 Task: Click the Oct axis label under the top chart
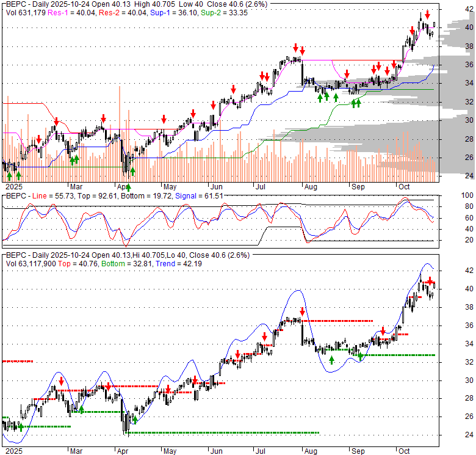[x=404, y=187]
